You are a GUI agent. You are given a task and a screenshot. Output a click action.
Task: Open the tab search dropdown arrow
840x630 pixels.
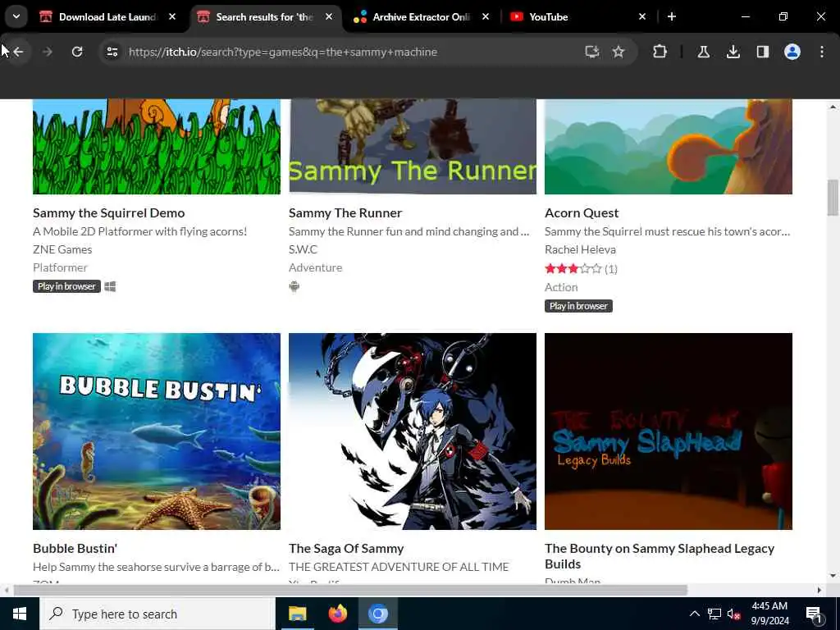click(16, 16)
